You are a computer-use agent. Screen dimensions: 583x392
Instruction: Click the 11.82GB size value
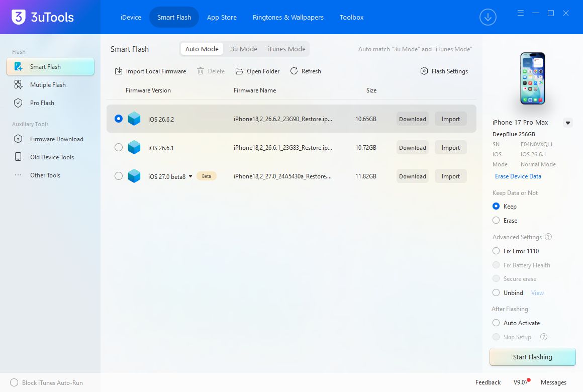click(x=365, y=176)
